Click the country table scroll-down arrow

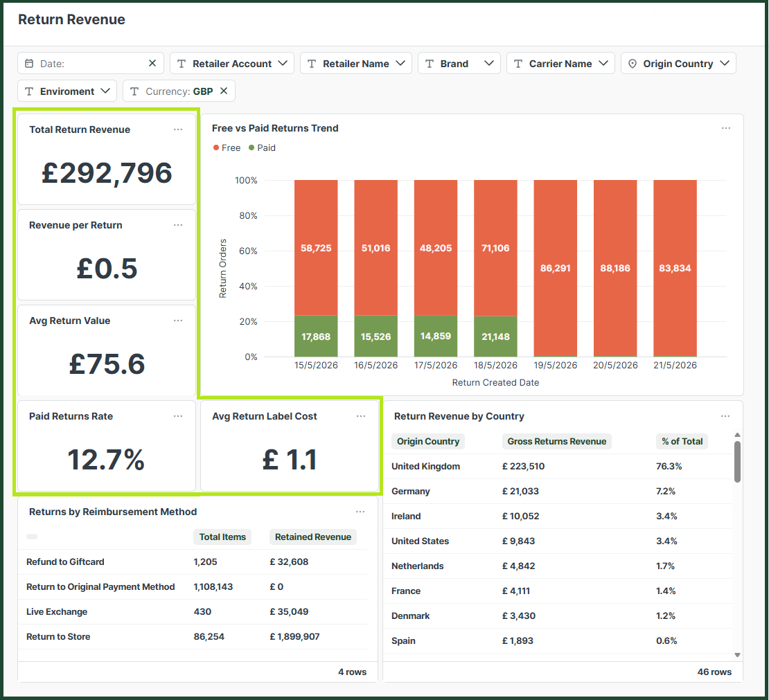(x=737, y=655)
